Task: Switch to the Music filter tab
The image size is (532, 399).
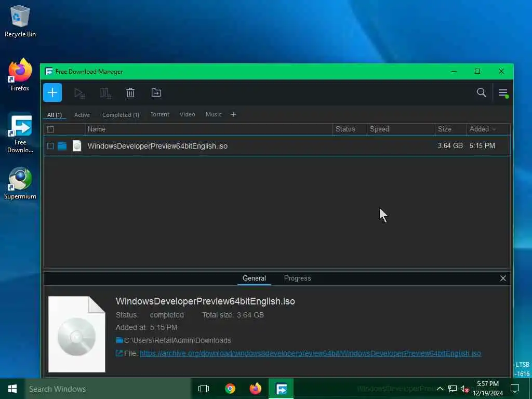Action: click(x=214, y=114)
